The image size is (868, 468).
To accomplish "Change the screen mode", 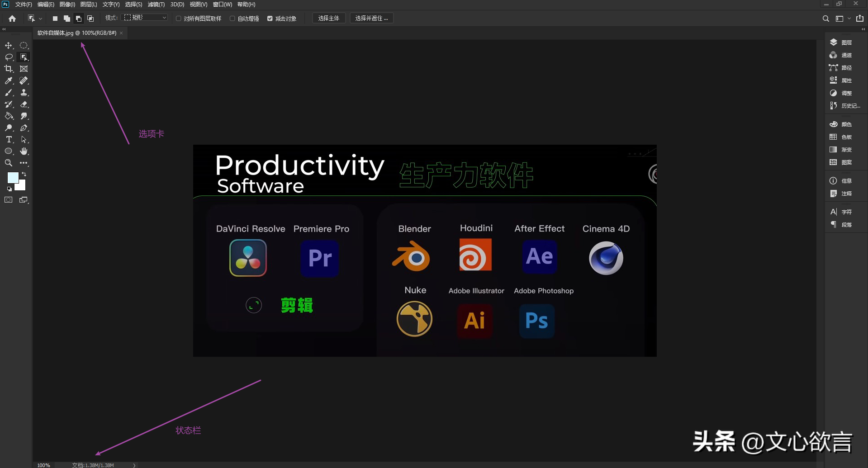I will 24,199.
